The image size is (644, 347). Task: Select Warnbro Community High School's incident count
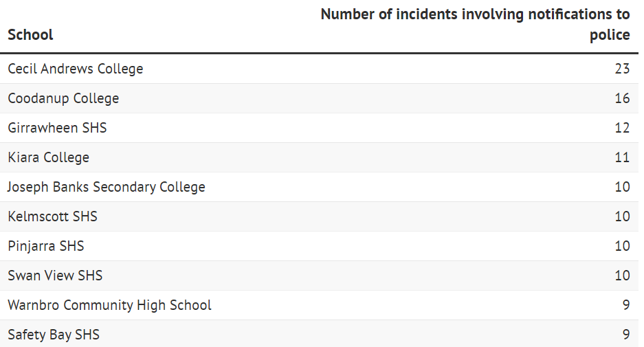(625, 305)
